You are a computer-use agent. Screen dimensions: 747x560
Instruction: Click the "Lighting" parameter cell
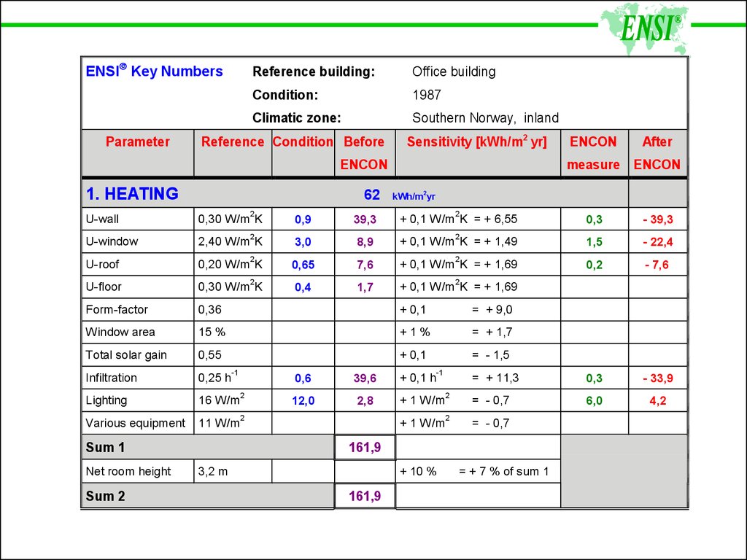[138, 400]
